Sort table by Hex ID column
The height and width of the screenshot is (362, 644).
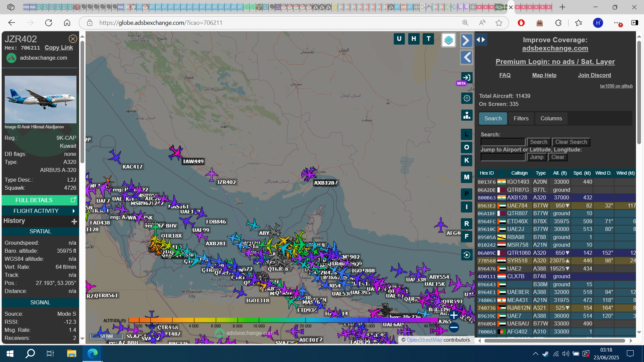[x=487, y=173]
